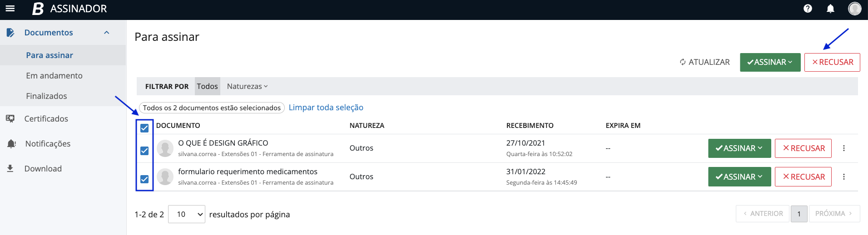Open the hamburger menu icon
The image size is (868, 235).
click(x=10, y=9)
